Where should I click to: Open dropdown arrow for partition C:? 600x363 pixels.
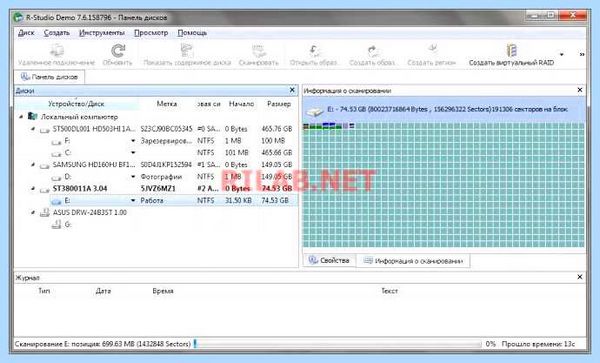pos(133,153)
